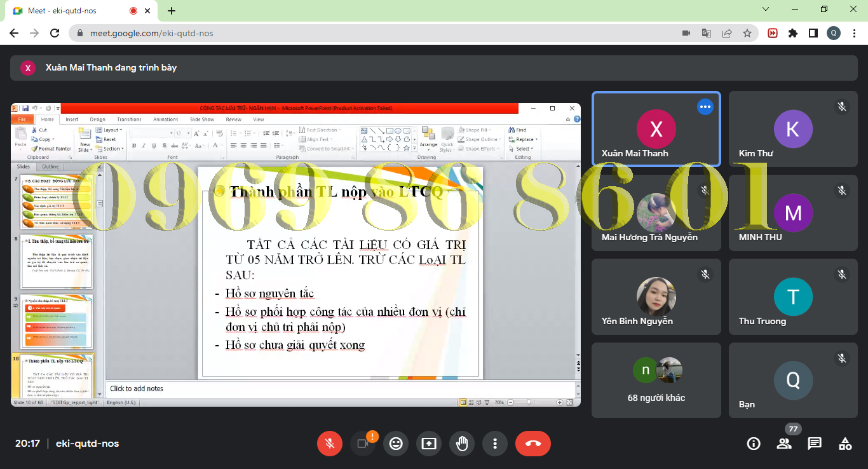Image resolution: width=868 pixels, height=469 pixels.
Task: Open the activities icon
Action: click(x=845, y=444)
